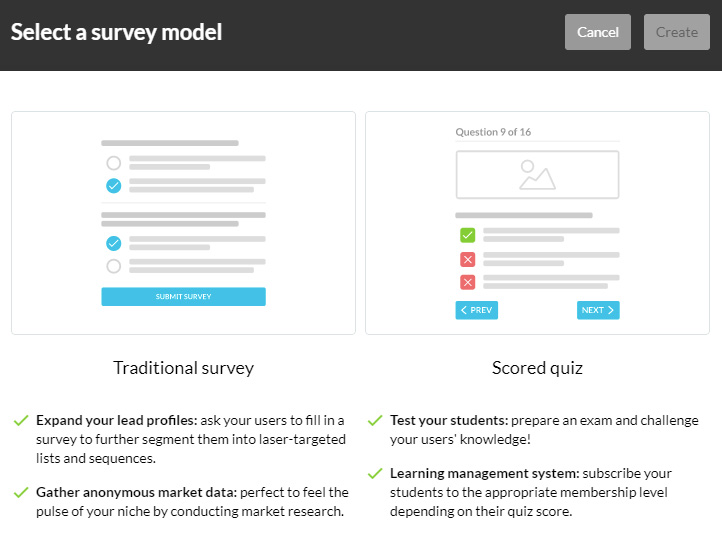Select the Traditional survey preview card

183,222
